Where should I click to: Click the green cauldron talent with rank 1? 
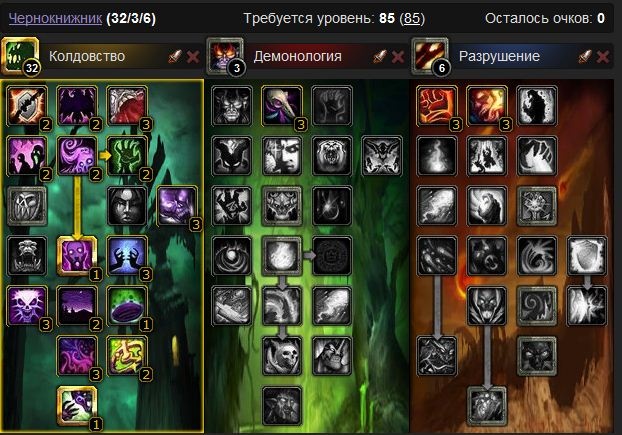click(127, 306)
